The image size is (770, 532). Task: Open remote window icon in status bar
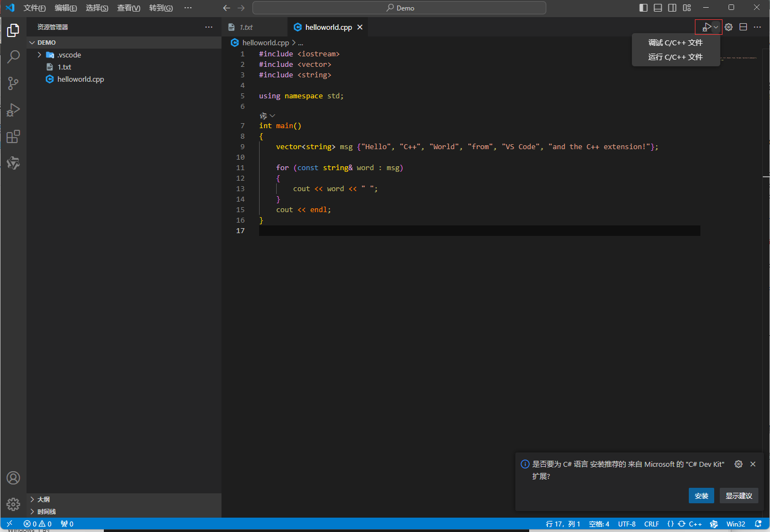[x=9, y=524]
